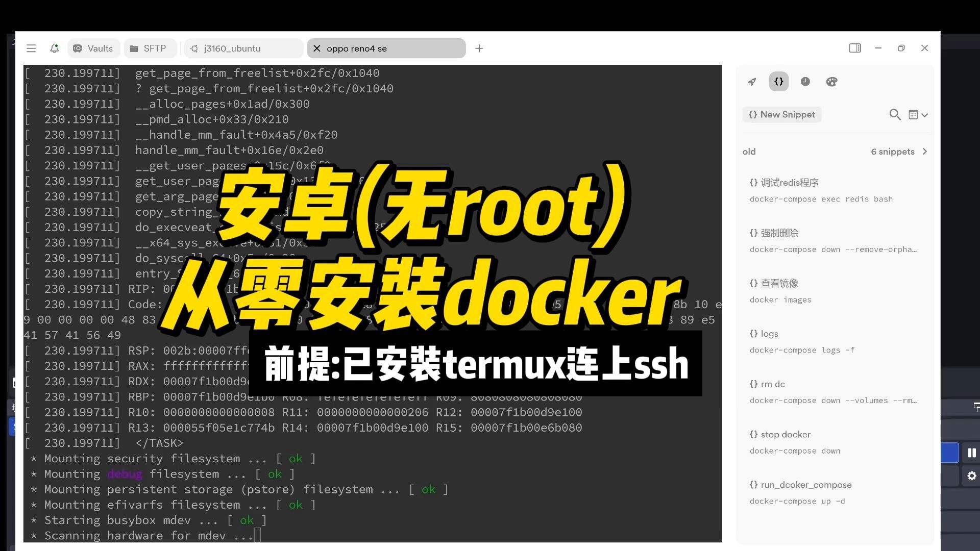Open the history clock icon in side panel
Screen dimensions: 980x551
[x=805, y=81]
